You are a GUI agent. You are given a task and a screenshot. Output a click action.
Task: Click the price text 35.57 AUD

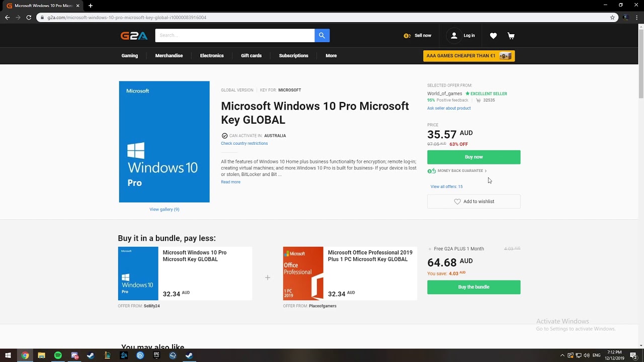pyautogui.click(x=450, y=134)
